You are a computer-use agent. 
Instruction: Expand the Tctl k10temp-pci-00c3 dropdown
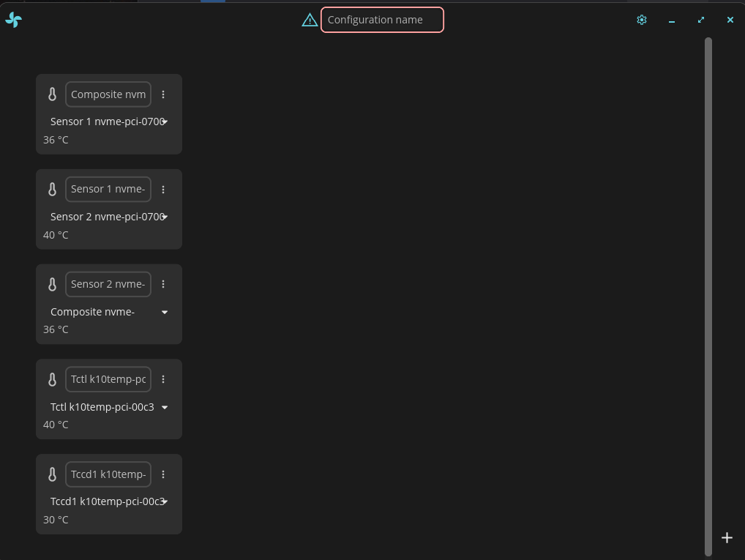[109, 407]
